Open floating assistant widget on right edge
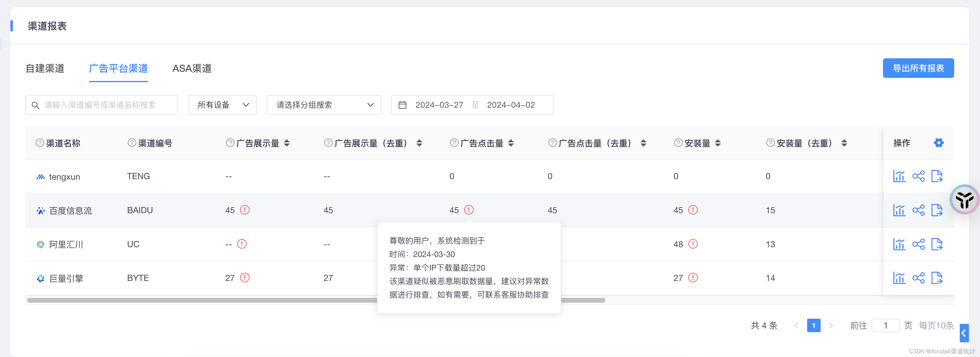The width and height of the screenshot is (980, 357). 964,200
